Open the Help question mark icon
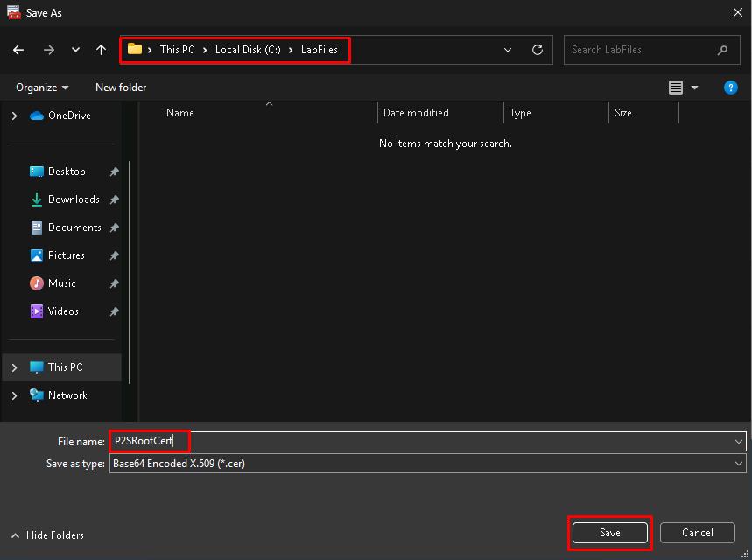This screenshot has width=752, height=560. click(731, 87)
